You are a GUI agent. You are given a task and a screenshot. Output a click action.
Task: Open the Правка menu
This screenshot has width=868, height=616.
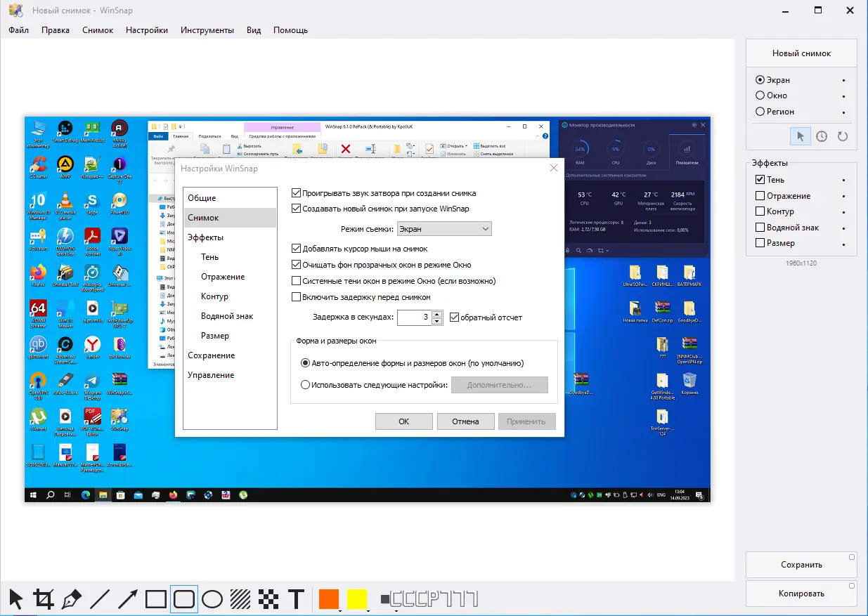pyautogui.click(x=56, y=30)
